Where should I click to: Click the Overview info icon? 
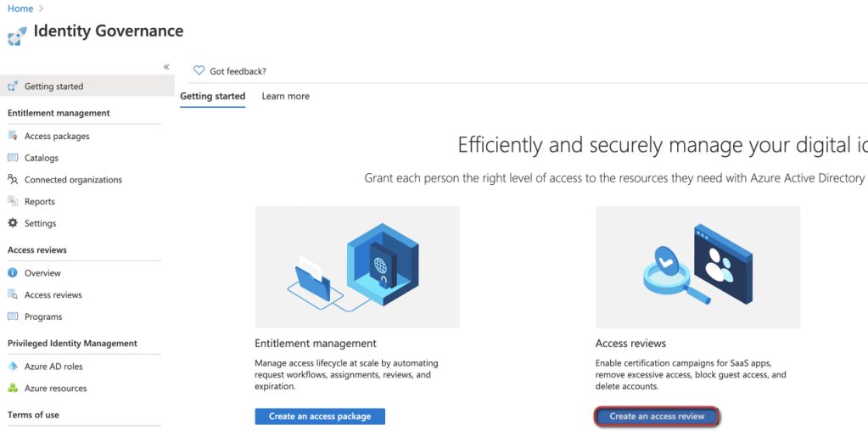(x=13, y=273)
